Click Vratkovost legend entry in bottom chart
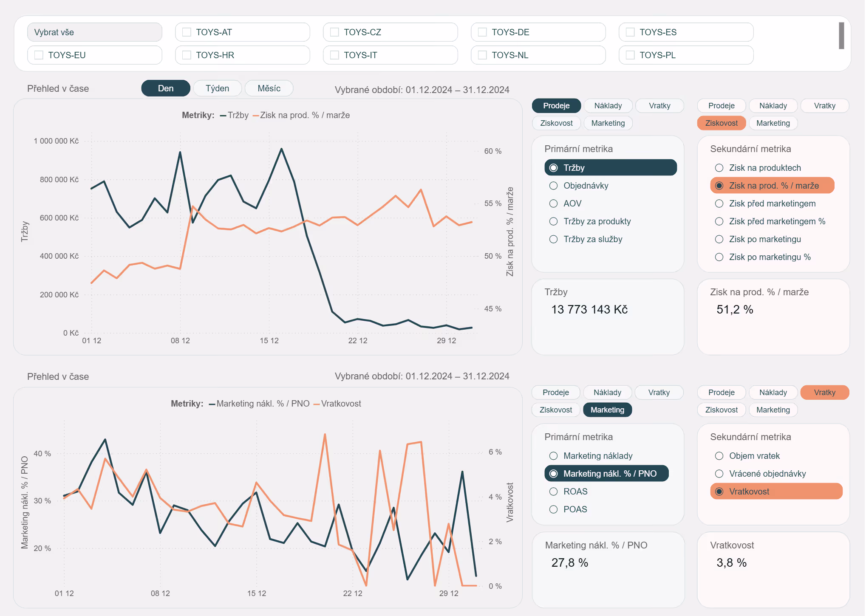 tap(337, 404)
